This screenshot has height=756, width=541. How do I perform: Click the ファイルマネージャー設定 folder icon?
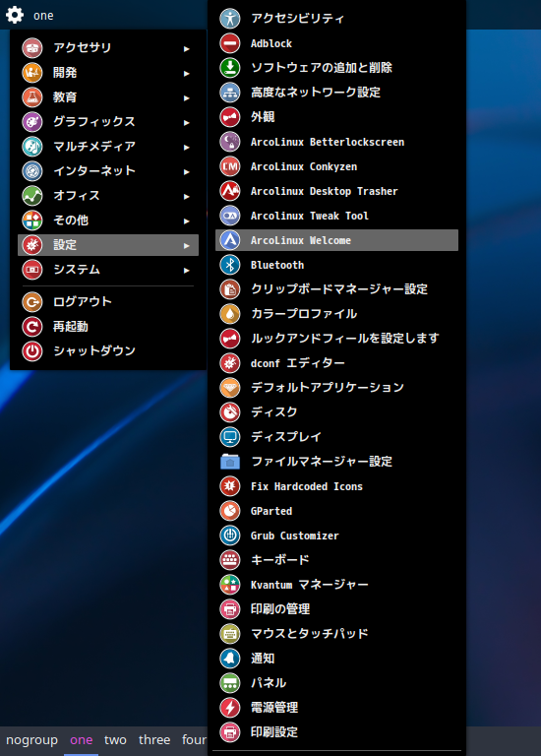click(230, 462)
